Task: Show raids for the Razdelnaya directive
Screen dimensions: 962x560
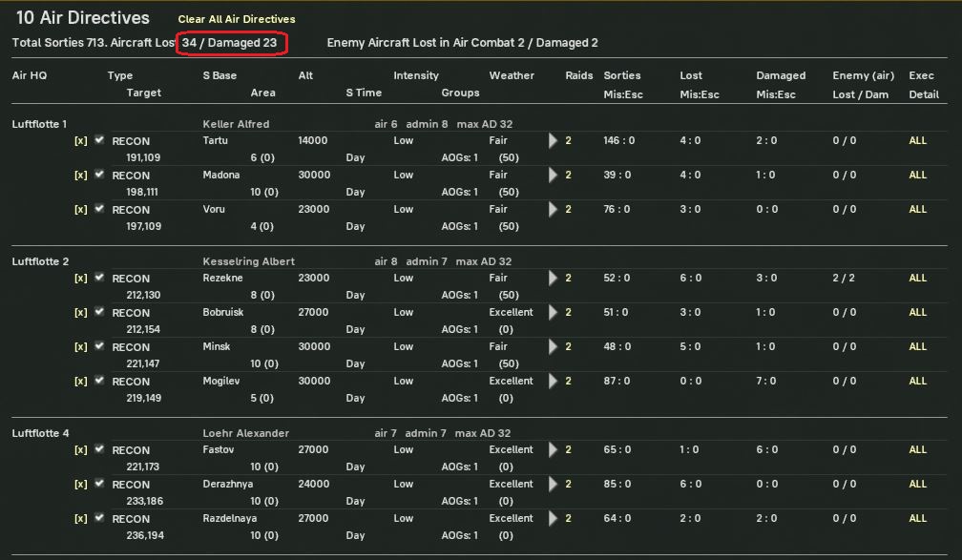Action: point(554,519)
